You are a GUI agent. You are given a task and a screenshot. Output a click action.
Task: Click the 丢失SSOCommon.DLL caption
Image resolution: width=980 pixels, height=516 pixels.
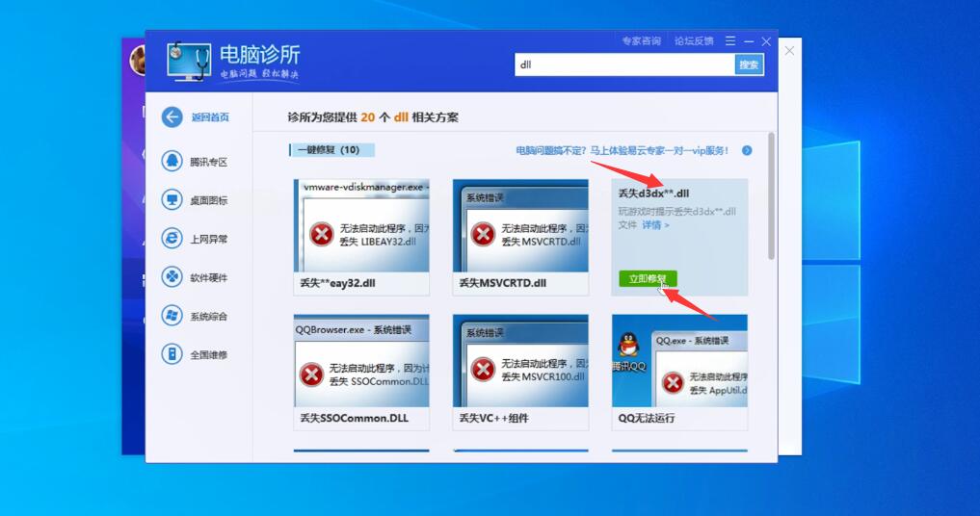pos(354,418)
